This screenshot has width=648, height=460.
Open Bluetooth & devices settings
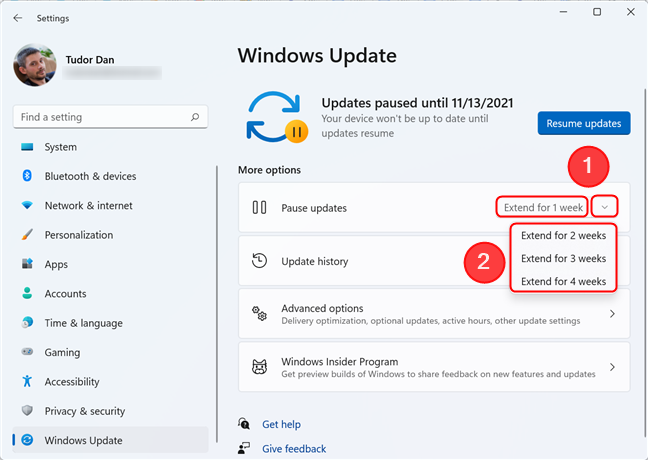point(110,176)
